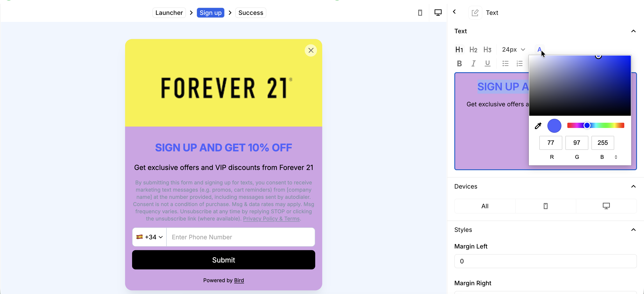This screenshot has width=644, height=294.
Task: Apply H1 heading style
Action: tap(459, 50)
